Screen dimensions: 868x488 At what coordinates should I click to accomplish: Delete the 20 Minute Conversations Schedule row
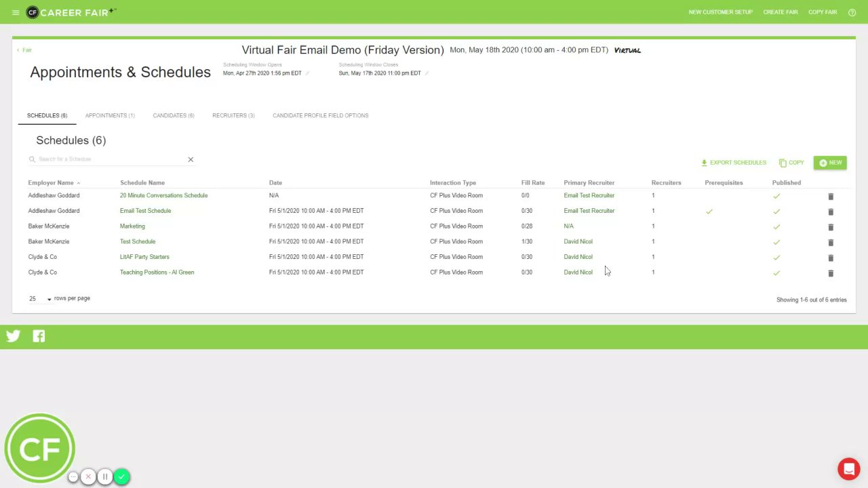[831, 196]
